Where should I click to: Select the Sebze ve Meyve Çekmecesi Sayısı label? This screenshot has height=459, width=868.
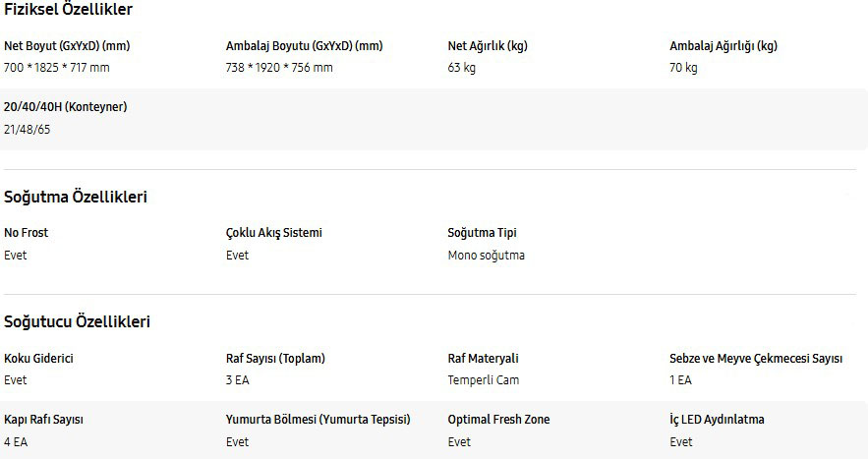coord(756,358)
